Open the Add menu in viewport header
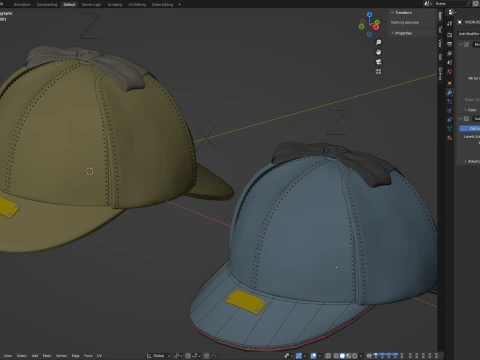The height and width of the screenshot is (360, 480). (35, 356)
